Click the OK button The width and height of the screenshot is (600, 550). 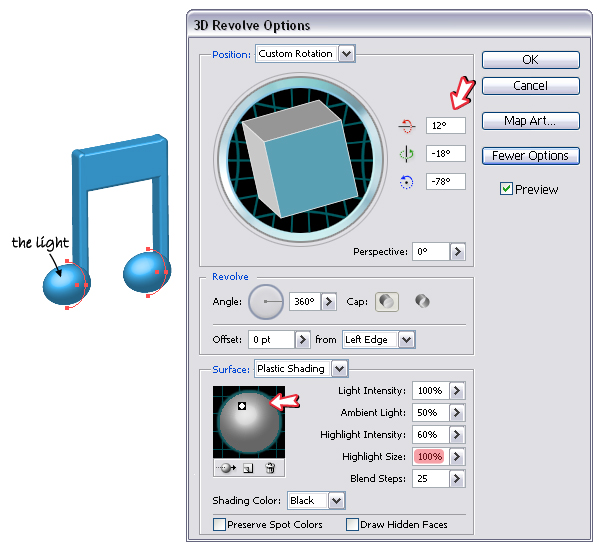(x=530, y=60)
